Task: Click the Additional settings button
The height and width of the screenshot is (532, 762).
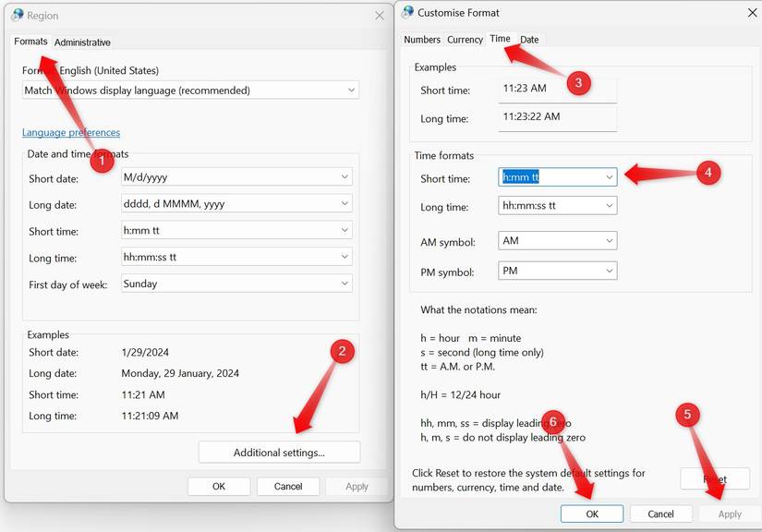Action: coord(279,452)
